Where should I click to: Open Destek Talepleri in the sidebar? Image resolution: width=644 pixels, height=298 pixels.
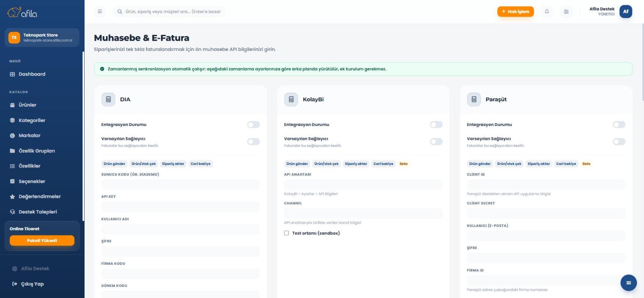(x=42, y=212)
